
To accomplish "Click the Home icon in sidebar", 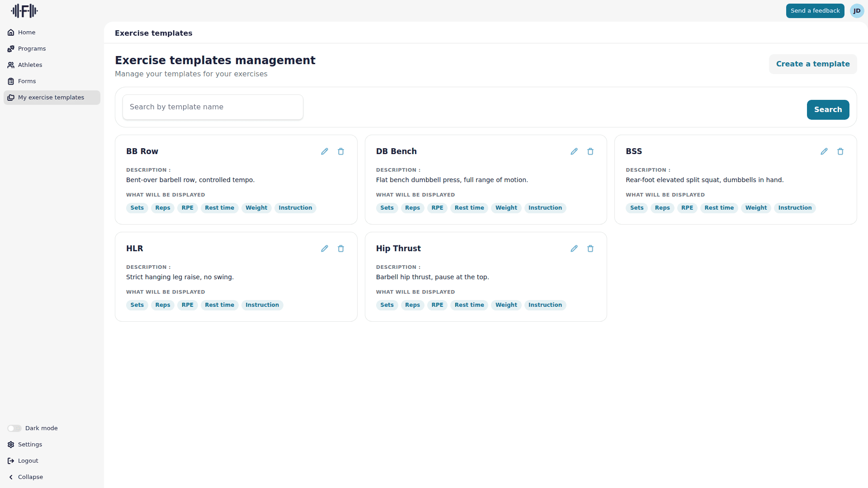I will (11, 33).
